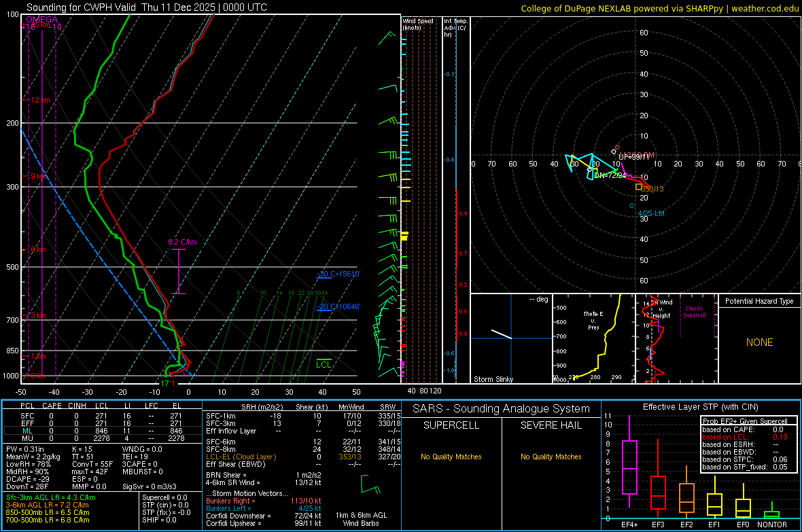Click the red "based on LCL:" entry
802x532 pixels.
[725, 437]
